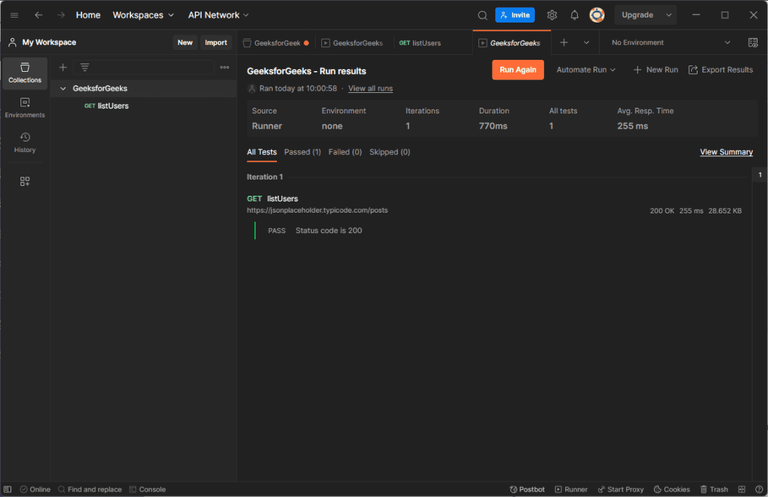Open the tabs overflow chevron
The width and height of the screenshot is (768, 497).
pos(586,43)
